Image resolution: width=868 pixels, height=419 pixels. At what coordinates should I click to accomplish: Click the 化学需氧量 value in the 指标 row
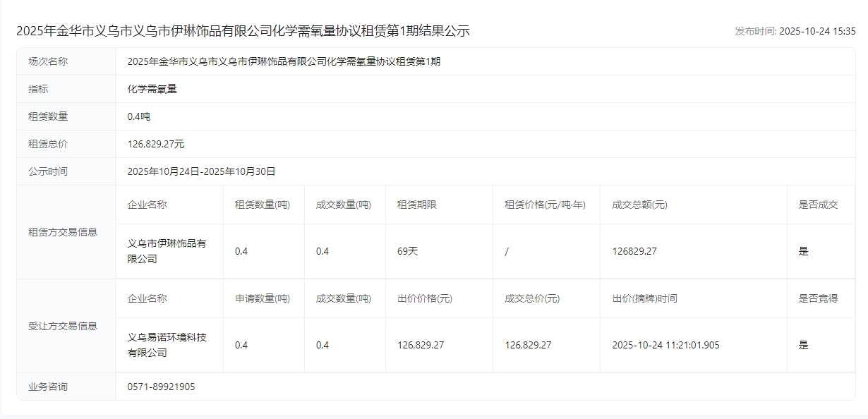tap(152, 89)
